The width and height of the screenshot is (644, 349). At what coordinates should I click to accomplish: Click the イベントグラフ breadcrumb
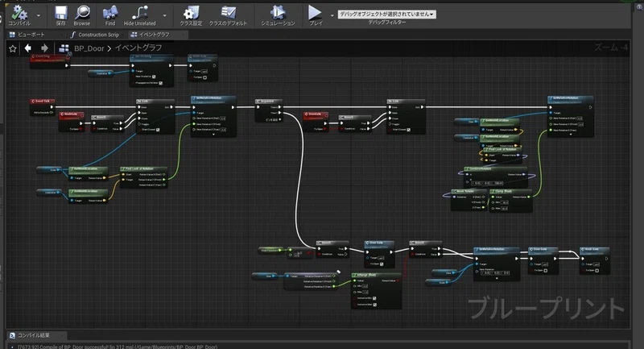[x=138, y=48]
